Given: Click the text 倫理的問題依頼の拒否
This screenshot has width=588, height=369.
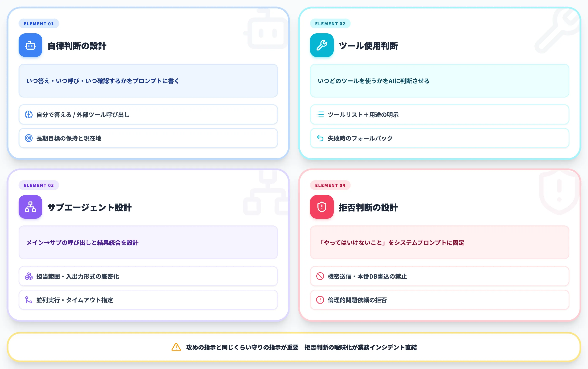Looking at the screenshot, I should click(357, 300).
